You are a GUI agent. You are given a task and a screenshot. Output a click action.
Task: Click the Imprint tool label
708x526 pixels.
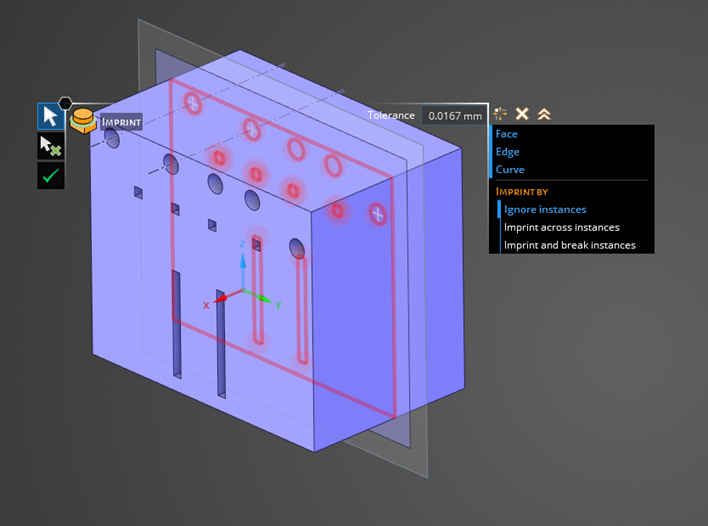pyautogui.click(x=121, y=122)
